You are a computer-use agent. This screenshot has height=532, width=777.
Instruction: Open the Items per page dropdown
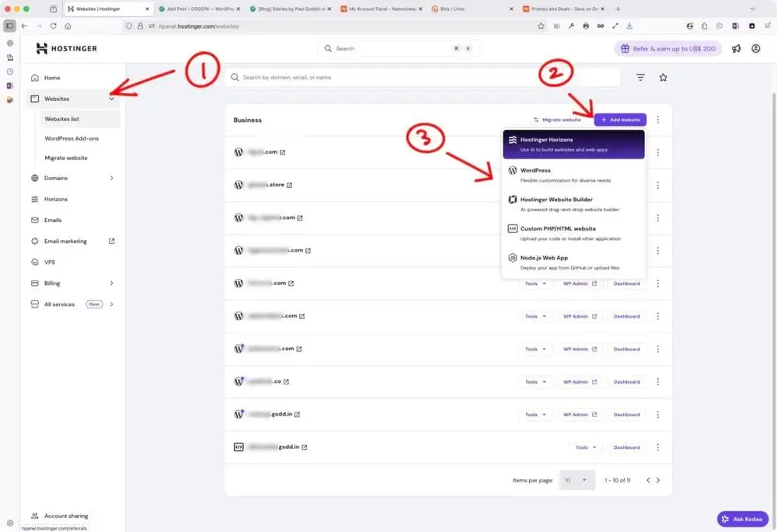pos(577,480)
